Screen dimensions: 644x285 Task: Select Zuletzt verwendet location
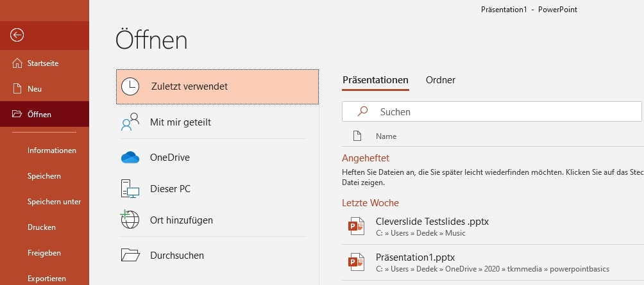pyautogui.click(x=217, y=86)
